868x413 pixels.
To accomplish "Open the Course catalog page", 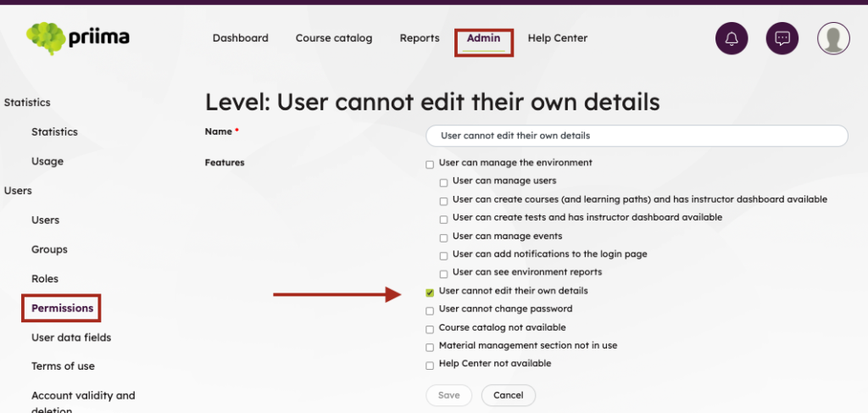I will [334, 38].
